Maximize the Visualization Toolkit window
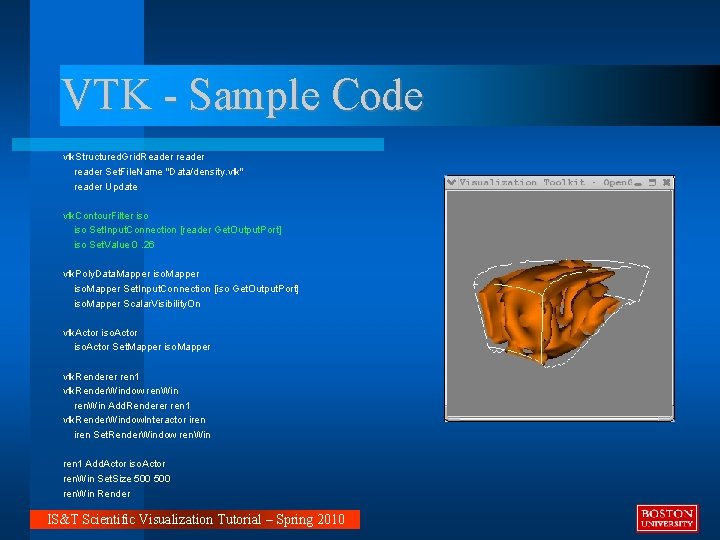This screenshot has height=540, width=720. tap(652, 183)
